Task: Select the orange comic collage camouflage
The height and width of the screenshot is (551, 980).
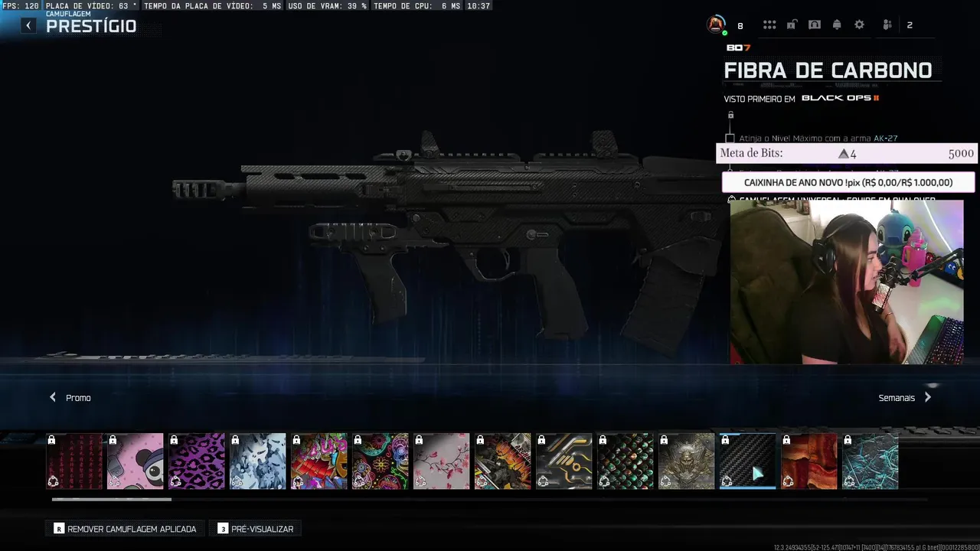Action: [503, 461]
